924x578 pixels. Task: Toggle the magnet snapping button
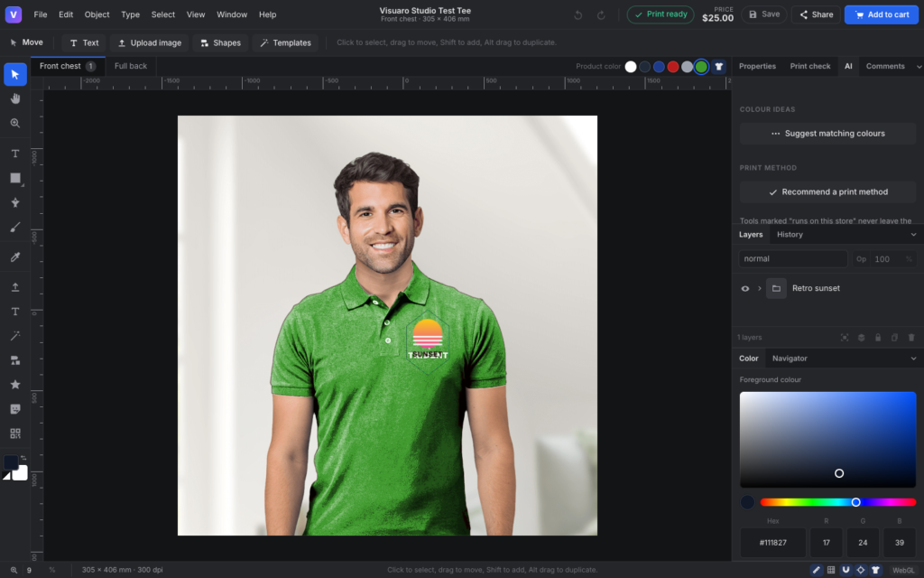[x=845, y=570]
